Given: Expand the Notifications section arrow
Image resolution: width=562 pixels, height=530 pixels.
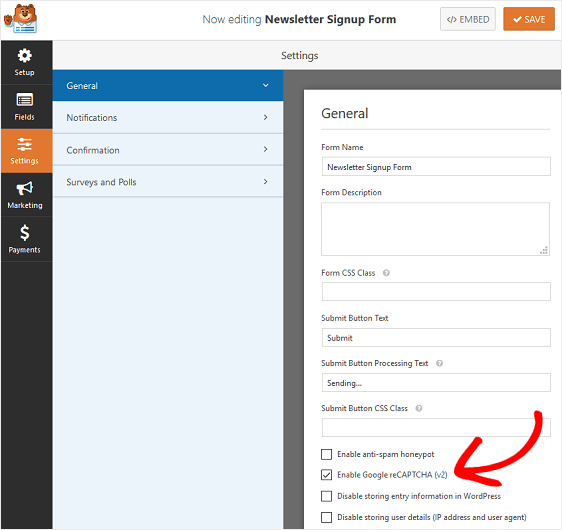Looking at the screenshot, I should click(x=266, y=117).
